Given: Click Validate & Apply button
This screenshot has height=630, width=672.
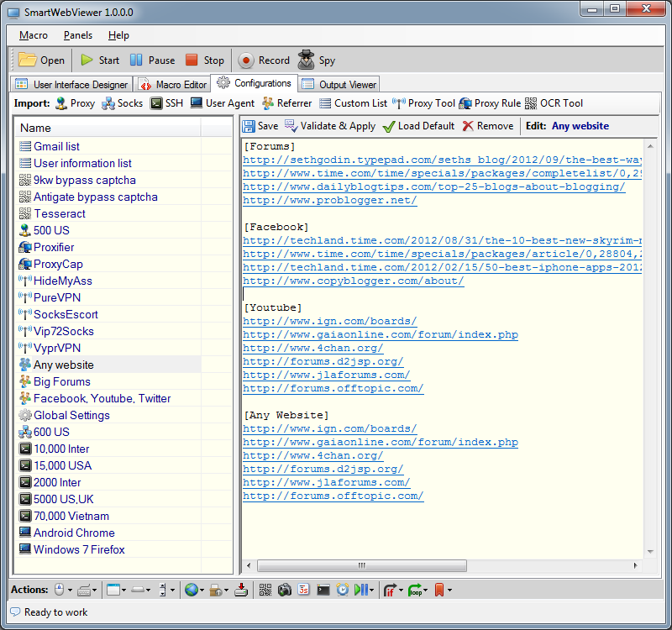Looking at the screenshot, I should (329, 126).
